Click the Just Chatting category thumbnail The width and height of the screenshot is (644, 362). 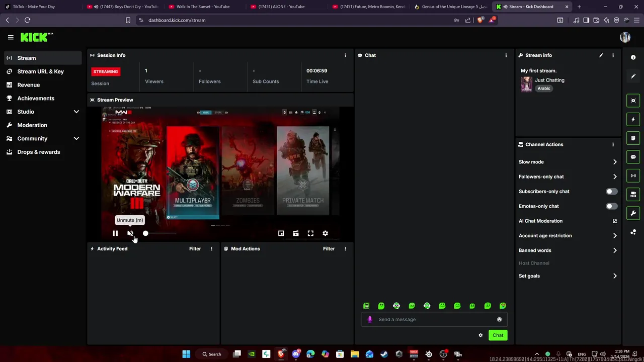[526, 84]
